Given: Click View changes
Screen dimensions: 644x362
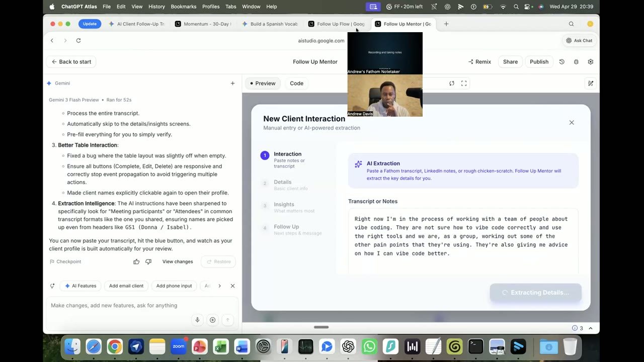Looking at the screenshot, I should tap(178, 261).
